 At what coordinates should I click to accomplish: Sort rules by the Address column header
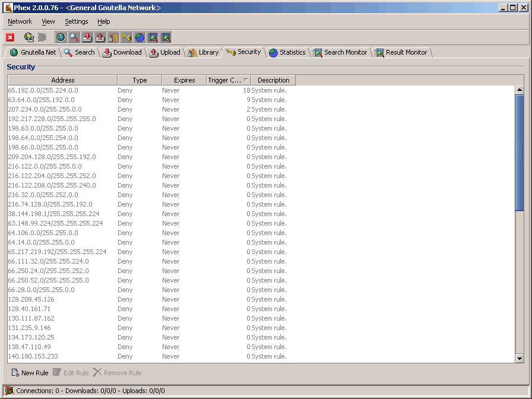point(63,80)
